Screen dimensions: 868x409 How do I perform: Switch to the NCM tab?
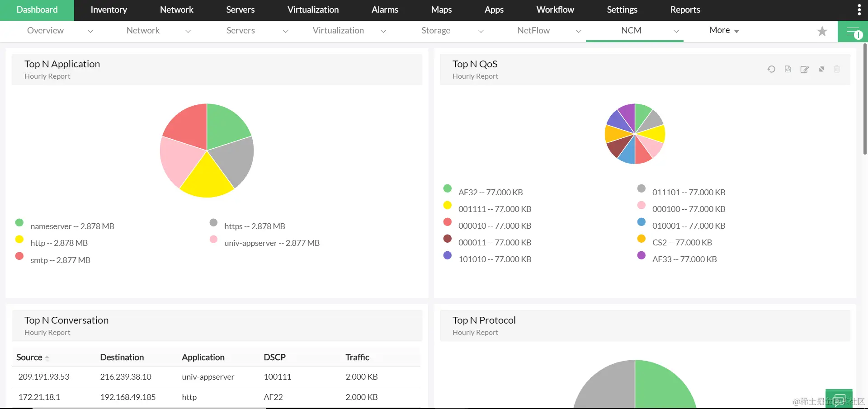coord(631,31)
